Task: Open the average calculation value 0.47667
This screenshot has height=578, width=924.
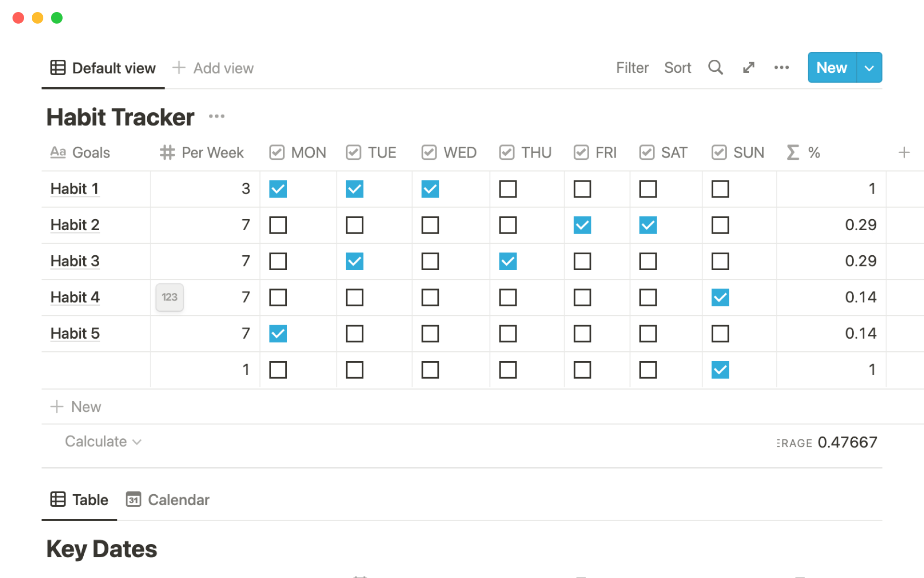Action: coord(847,442)
